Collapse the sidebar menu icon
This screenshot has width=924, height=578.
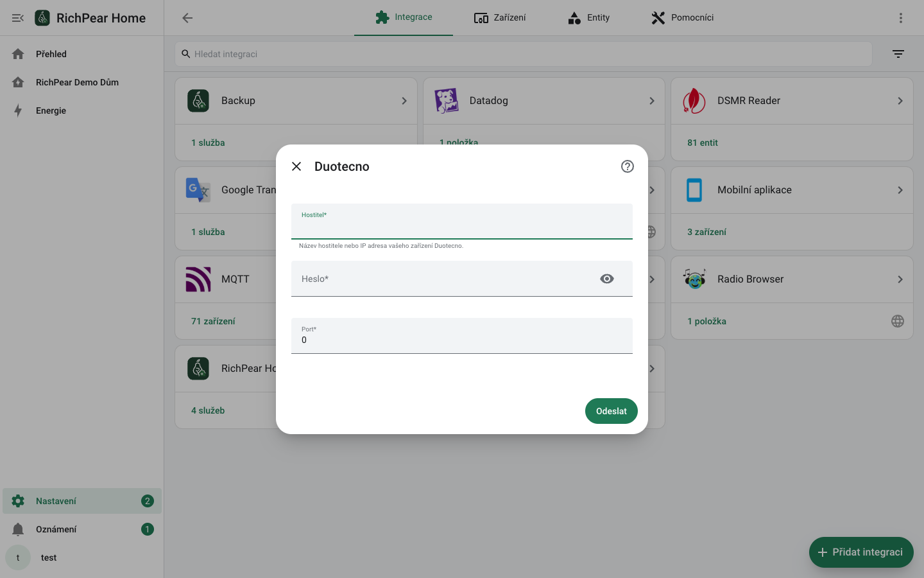[x=18, y=18]
